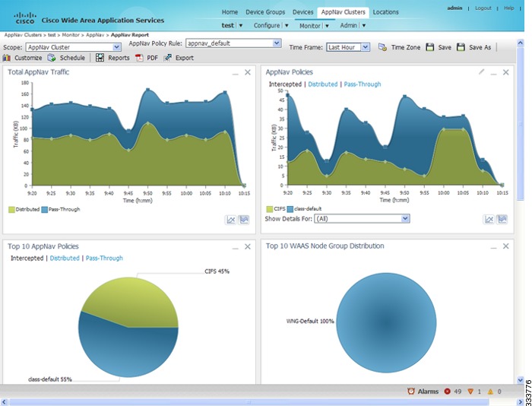The width and height of the screenshot is (532, 406).
Task: Click the Cisco logo
Action: click(25, 18)
